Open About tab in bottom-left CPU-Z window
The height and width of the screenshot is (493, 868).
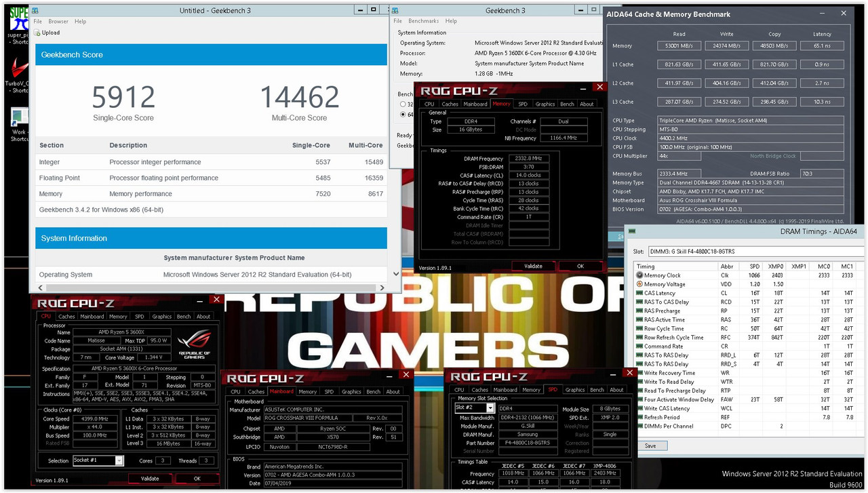click(x=203, y=316)
